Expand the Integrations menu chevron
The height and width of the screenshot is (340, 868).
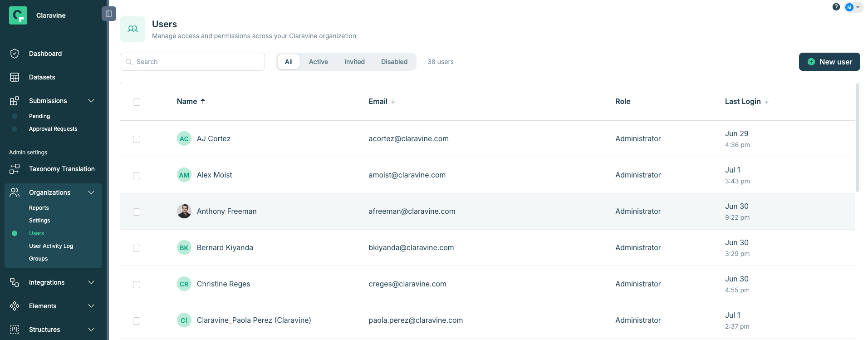click(91, 282)
